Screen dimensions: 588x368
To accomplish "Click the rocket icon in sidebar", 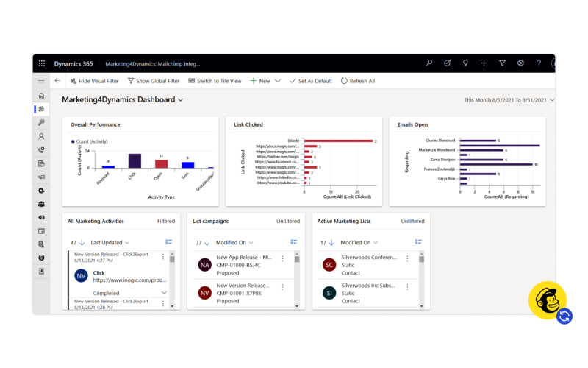I will 41,122.
